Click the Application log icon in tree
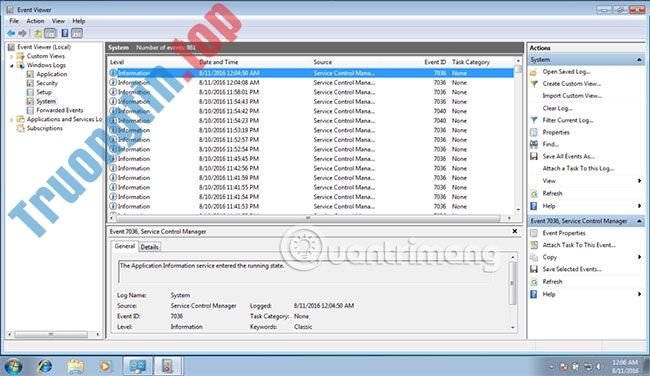 pyautogui.click(x=30, y=74)
